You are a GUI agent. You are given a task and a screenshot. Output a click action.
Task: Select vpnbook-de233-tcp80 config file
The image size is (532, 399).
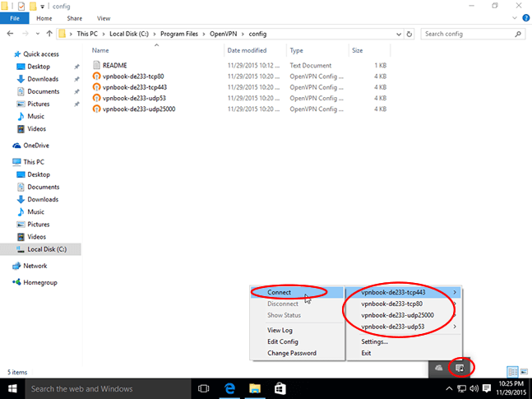click(133, 76)
